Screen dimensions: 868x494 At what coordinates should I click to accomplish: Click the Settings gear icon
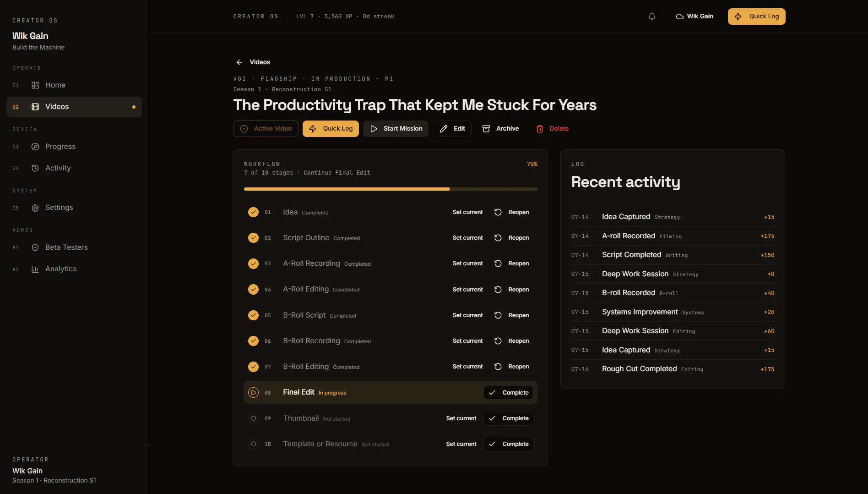pyautogui.click(x=35, y=208)
